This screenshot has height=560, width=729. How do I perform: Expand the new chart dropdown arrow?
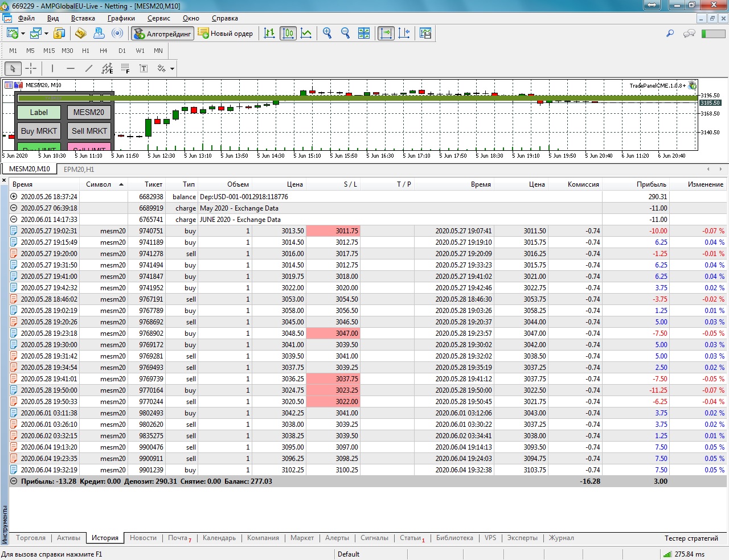pos(23,34)
